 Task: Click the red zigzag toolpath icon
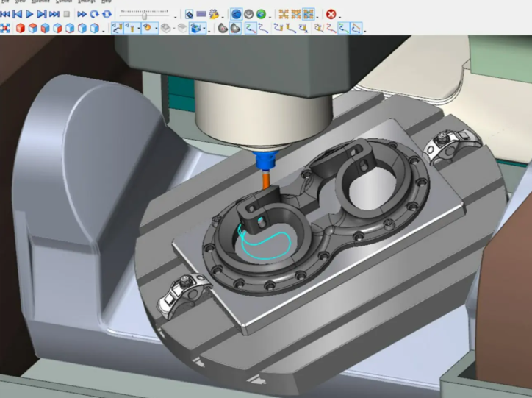331,28
